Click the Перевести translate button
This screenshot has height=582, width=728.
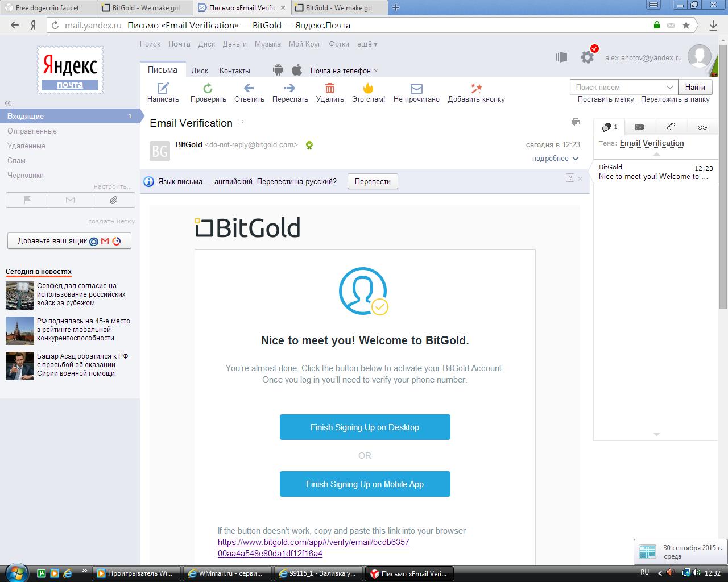[373, 182]
